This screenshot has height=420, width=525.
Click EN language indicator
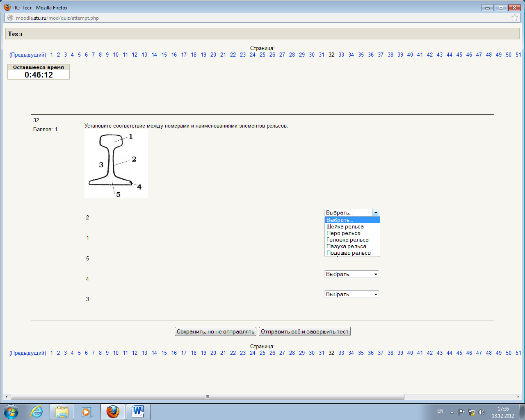[440, 411]
